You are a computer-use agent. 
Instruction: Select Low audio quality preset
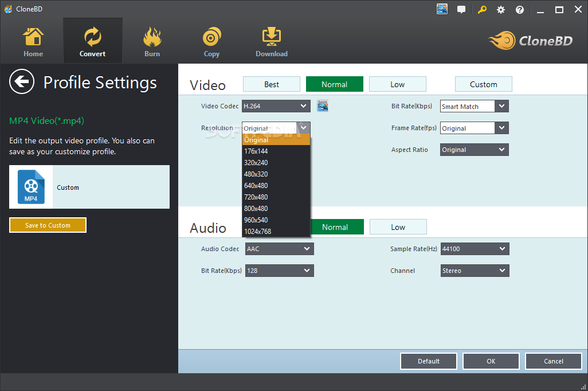pos(398,226)
